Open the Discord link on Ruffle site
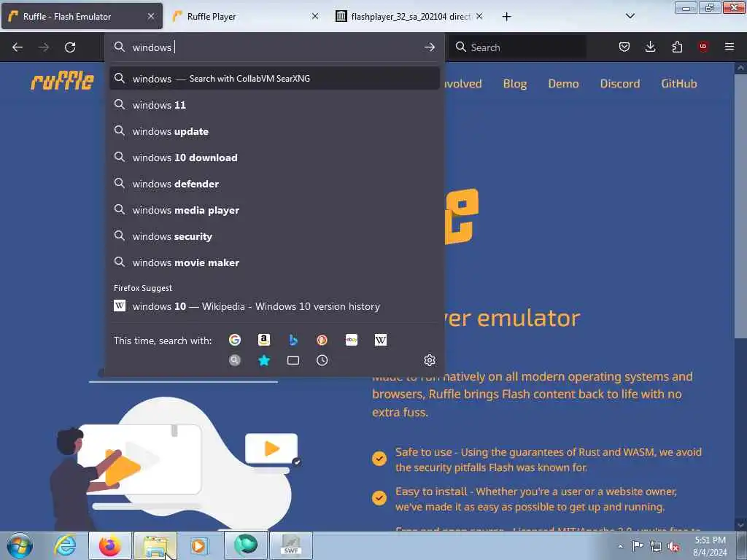Screen dimensions: 747x560 point(620,84)
